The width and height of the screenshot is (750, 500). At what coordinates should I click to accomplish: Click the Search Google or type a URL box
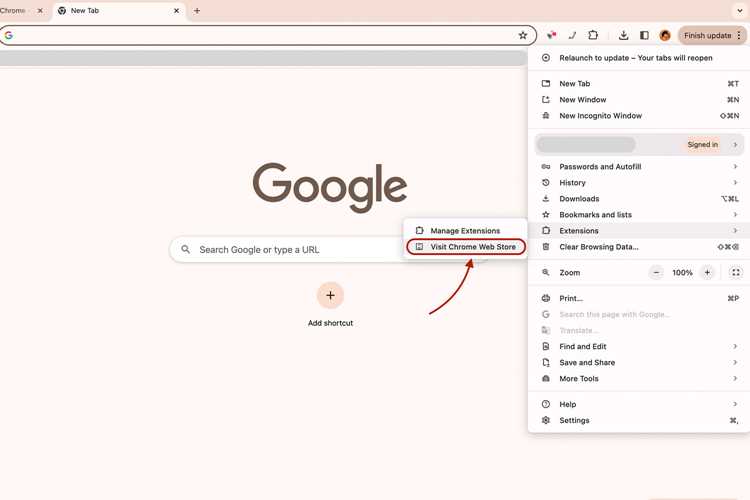[287, 249]
